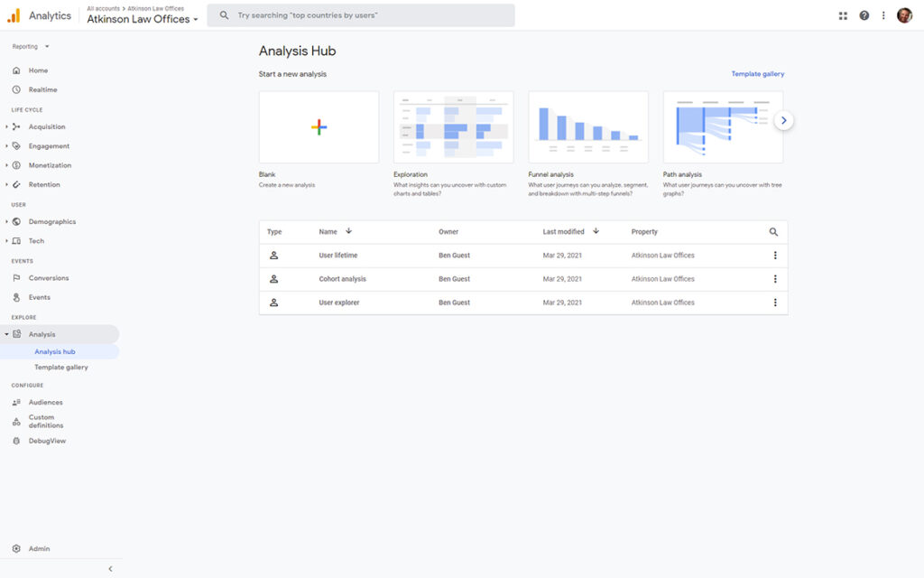This screenshot has height=578, width=924.
Task: Click the Owner column header
Action: (448, 232)
